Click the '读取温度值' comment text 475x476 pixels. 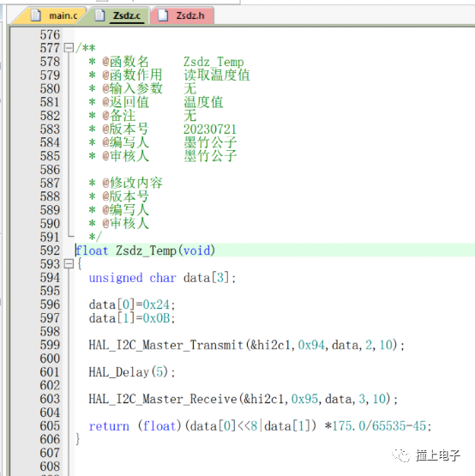click(217, 75)
